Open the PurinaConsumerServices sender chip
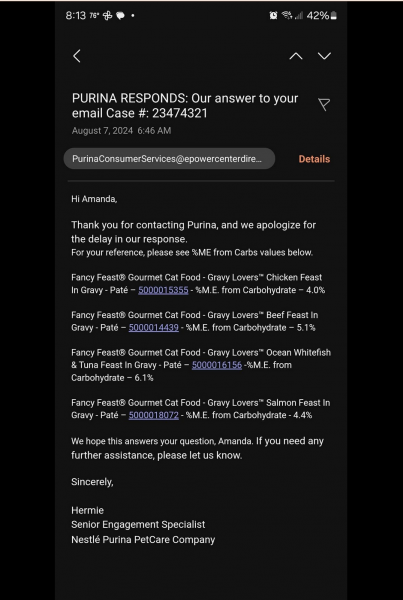The width and height of the screenshot is (403, 600). point(169,159)
